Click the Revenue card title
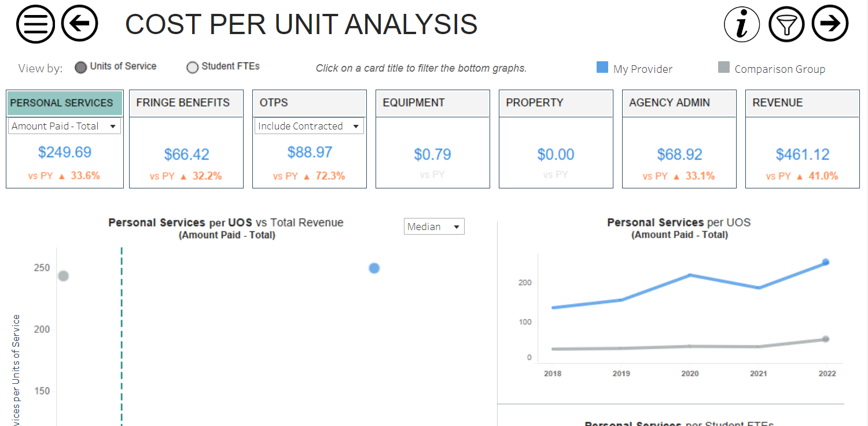 point(777,103)
